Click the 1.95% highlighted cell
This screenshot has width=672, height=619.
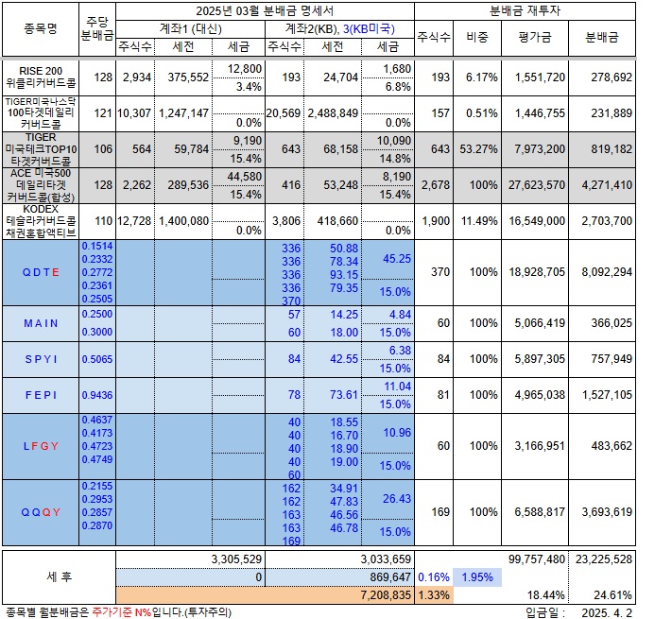click(477, 577)
